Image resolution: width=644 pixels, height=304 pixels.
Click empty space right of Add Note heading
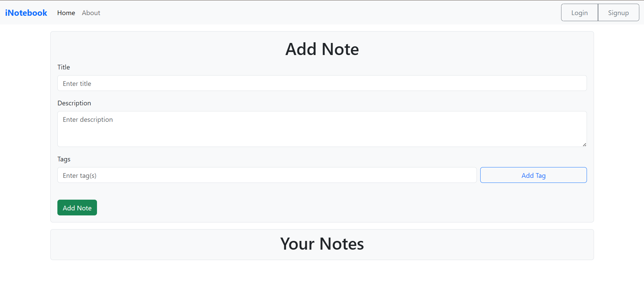click(x=470, y=49)
